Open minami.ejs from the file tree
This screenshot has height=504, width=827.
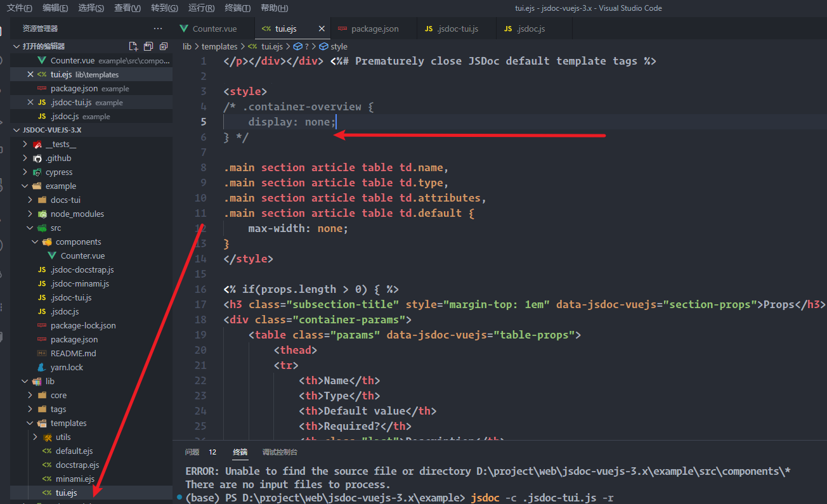tap(75, 479)
